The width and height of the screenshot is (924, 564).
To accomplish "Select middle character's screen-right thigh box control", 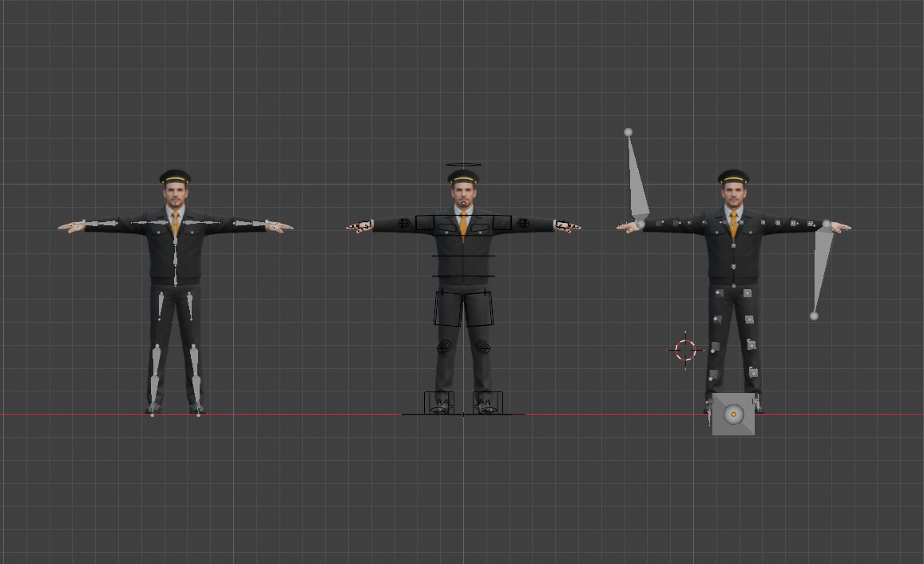I will click(479, 308).
